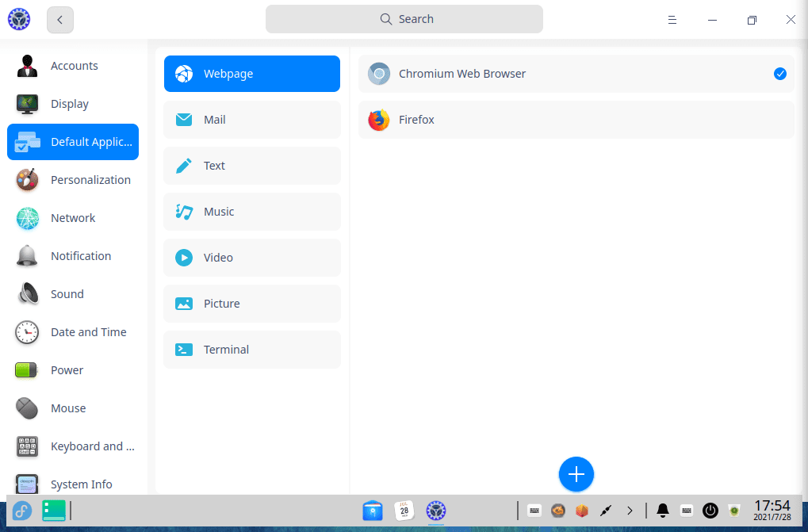
Task: Open the Mouse settings
Action: (73, 408)
